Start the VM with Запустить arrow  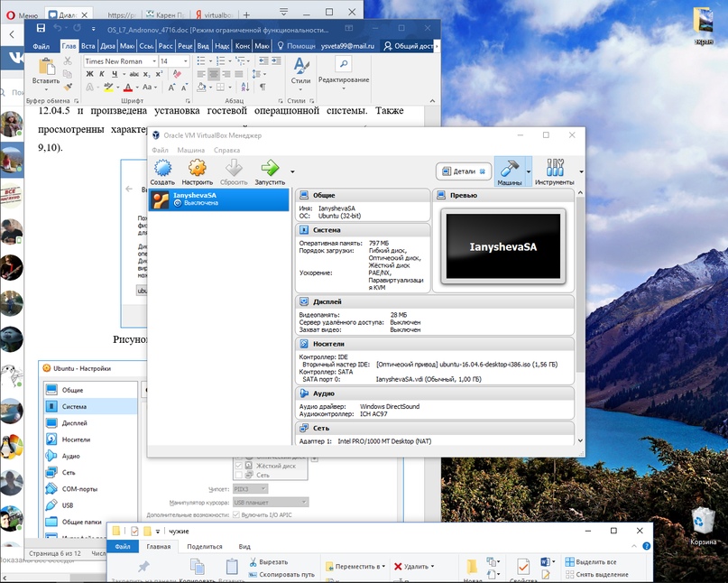click(269, 169)
